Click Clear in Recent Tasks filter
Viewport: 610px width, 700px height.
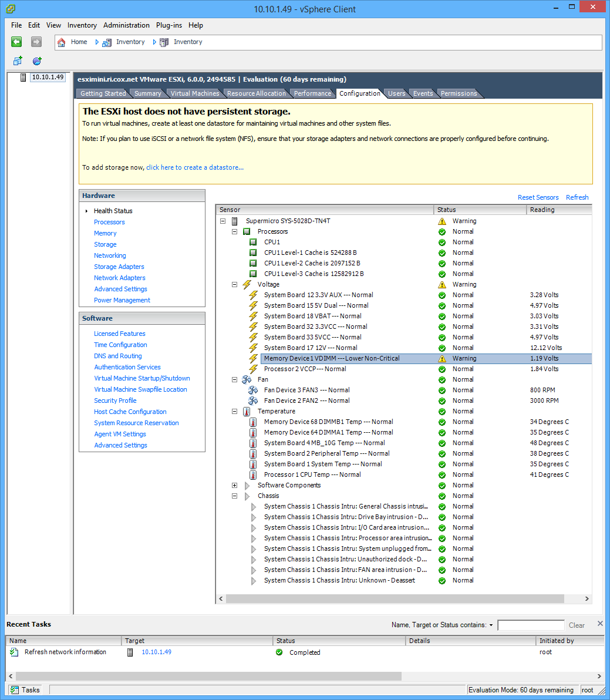[577, 625]
